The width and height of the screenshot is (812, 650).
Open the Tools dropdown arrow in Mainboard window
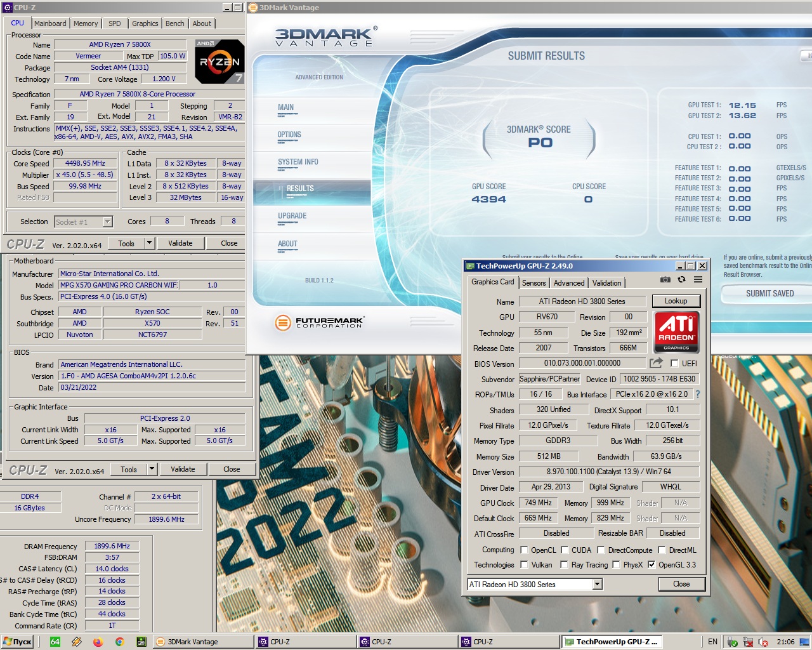tap(152, 469)
